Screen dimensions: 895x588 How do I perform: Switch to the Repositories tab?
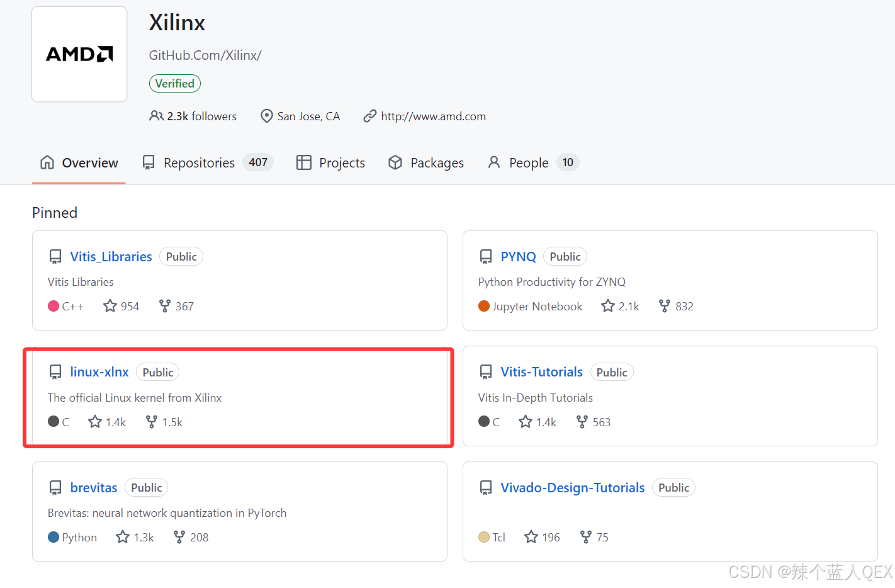pyautogui.click(x=208, y=163)
